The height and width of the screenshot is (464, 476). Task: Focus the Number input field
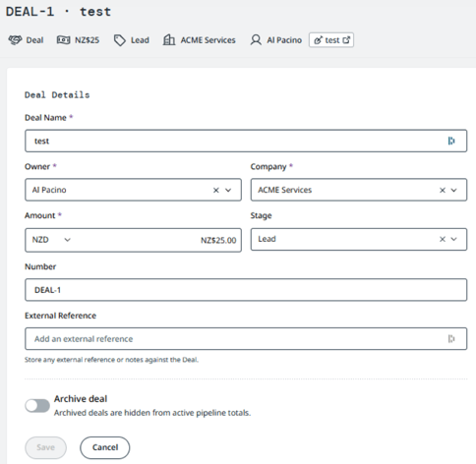click(246, 290)
